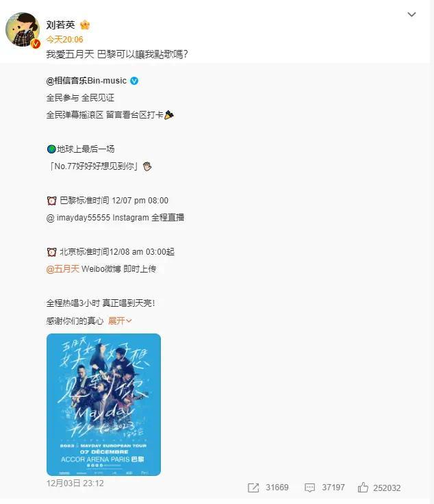
Task: Click the 刘若英 username
Action: 60,25
